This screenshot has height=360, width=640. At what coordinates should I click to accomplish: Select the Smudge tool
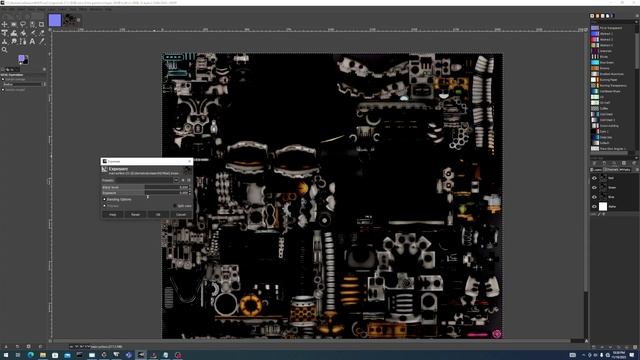tap(14, 41)
